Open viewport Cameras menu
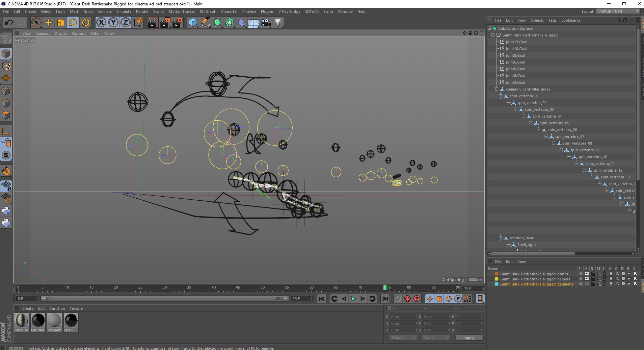Viewport: 644px width, 350px height. [43, 33]
